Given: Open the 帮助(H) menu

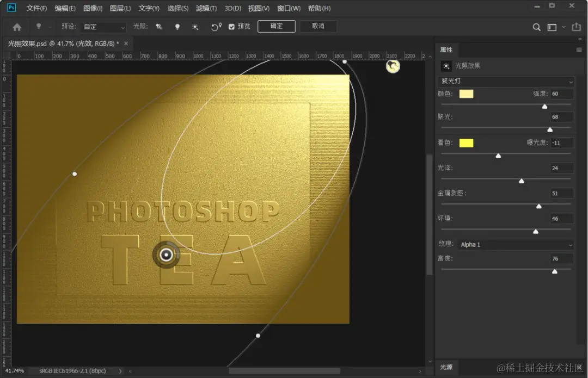Looking at the screenshot, I should tap(319, 8).
